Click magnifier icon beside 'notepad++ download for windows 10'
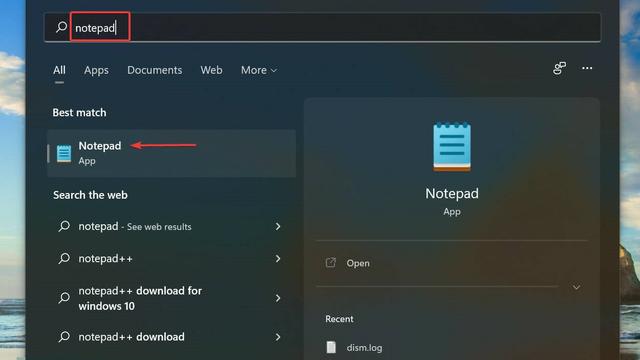Viewport: 640px width, 360px height. coord(64,298)
